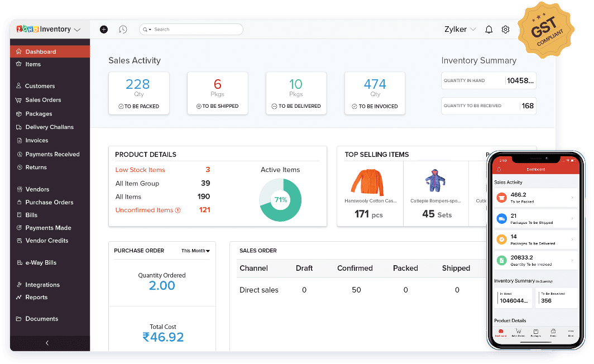The width and height of the screenshot is (594, 364).
Task: Open the This Month filter on Purchase Order
Action: click(x=195, y=251)
